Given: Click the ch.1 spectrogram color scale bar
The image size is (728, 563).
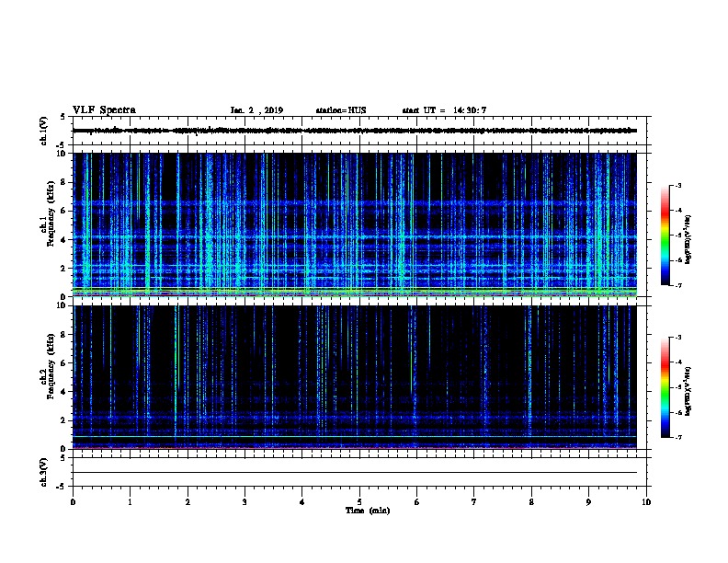Looking at the screenshot, I should 665,236.
